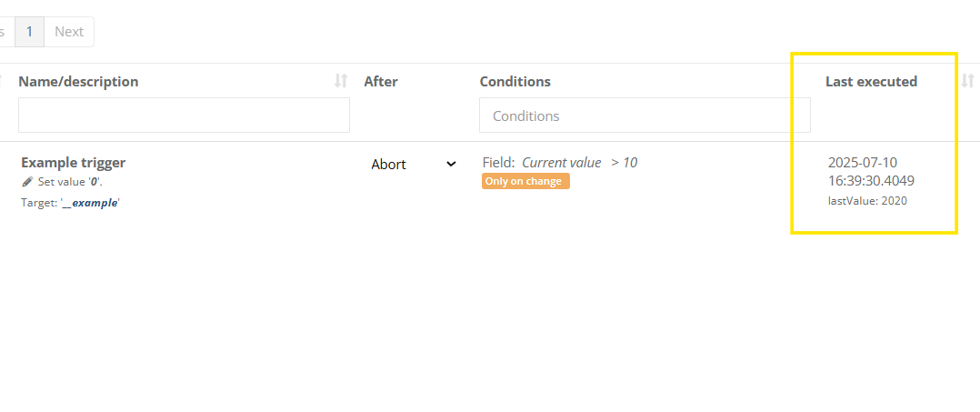Focus the Name/description filter input

[184, 116]
